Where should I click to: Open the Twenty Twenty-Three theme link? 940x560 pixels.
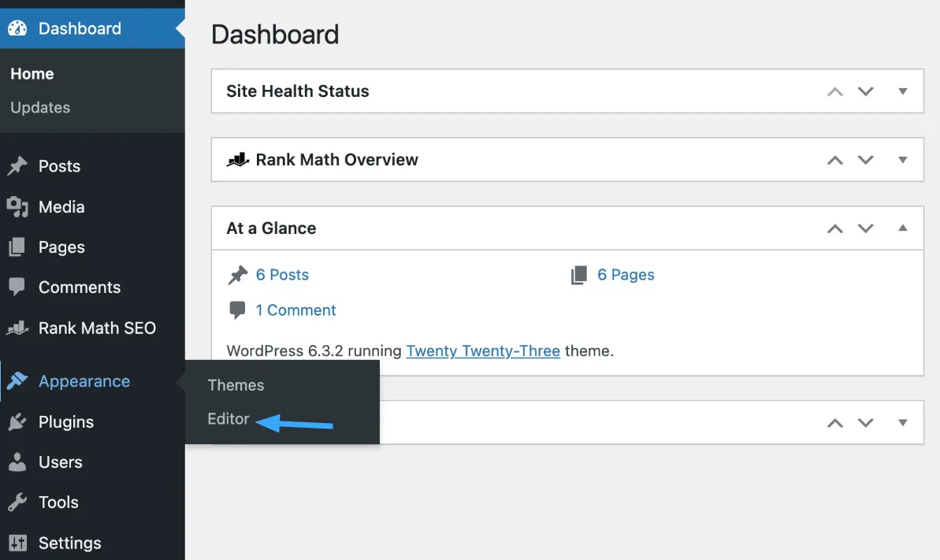483,350
